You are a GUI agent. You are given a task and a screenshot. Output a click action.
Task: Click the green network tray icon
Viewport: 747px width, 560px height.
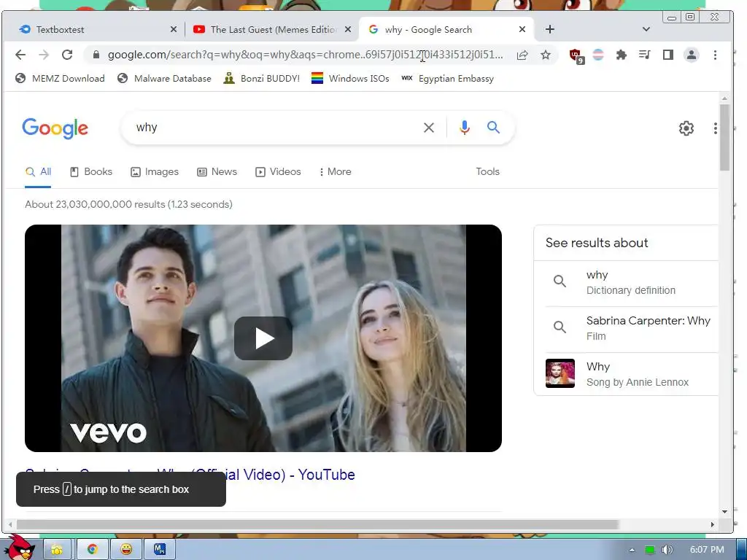(650, 550)
